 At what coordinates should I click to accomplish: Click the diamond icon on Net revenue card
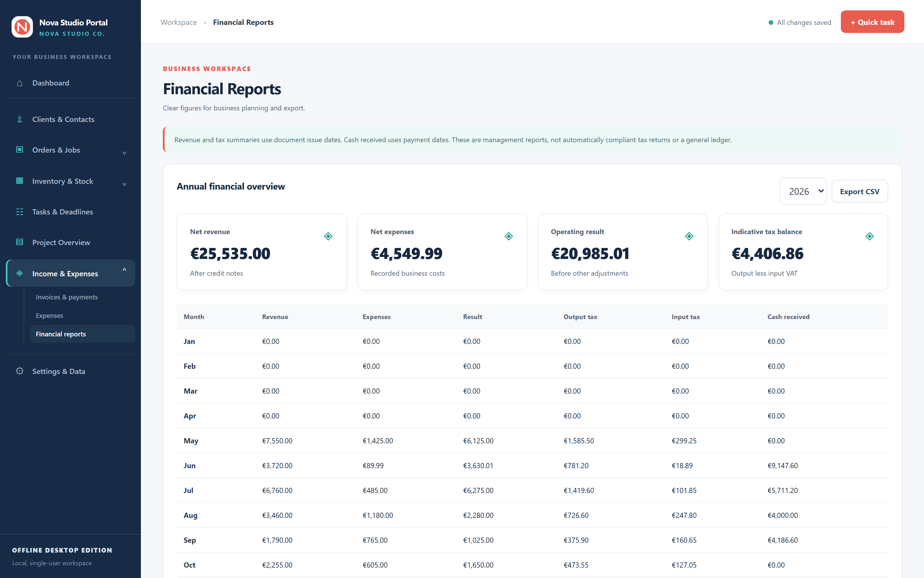[328, 236]
